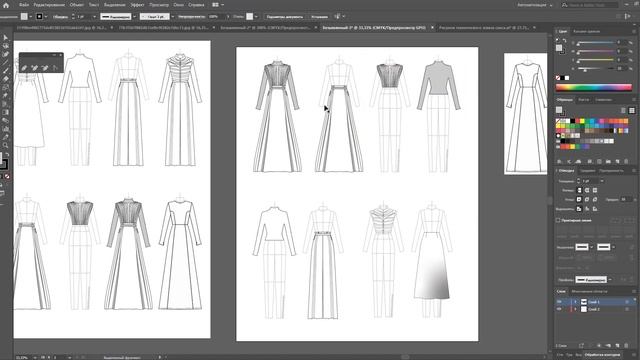Show swatches in list view
Screen dimensions: 640x360
[x=623, y=110]
